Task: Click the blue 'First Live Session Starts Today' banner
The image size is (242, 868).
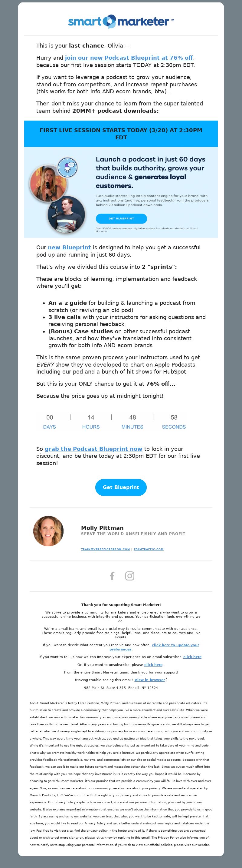Action: [121, 134]
